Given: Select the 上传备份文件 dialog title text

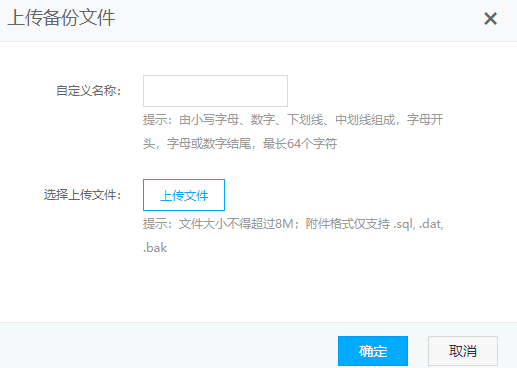Looking at the screenshot, I should (x=61, y=18).
